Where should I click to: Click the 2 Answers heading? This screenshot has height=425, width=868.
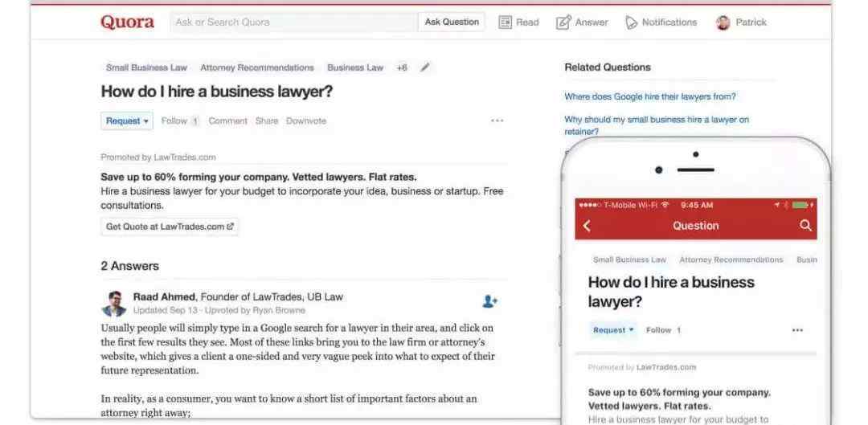point(129,266)
